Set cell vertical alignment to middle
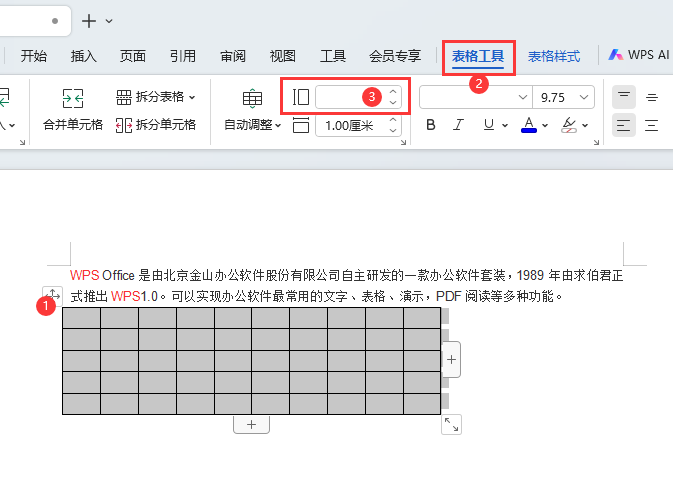Image resolution: width=673 pixels, height=502 pixels. click(x=652, y=97)
